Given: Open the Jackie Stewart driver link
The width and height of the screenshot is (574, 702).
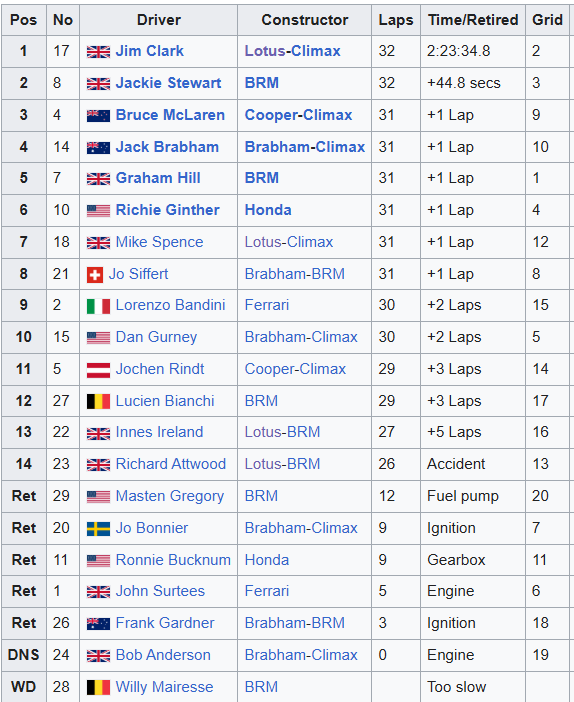Looking at the screenshot, I should point(168,83).
